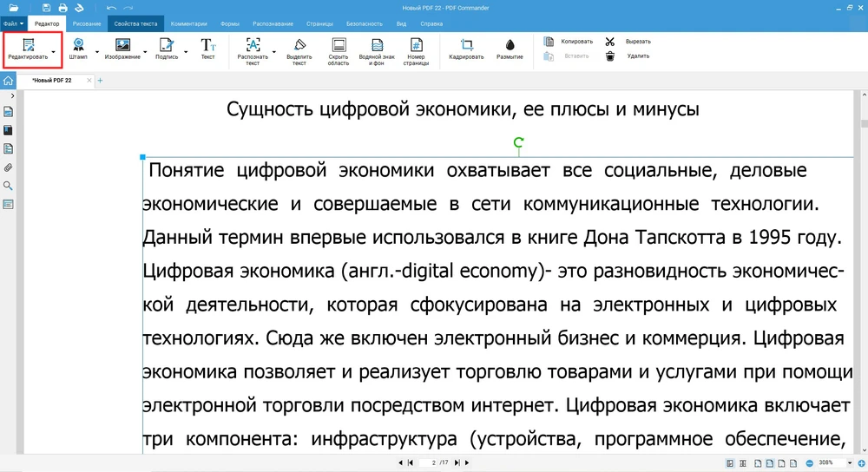Click the Выделить текст highlighter icon
Screen dimensions: 868x472
click(299, 45)
